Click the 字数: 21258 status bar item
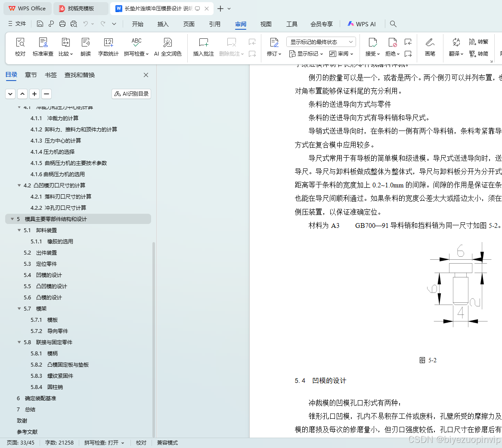Viewport: 502px width, 448px height. pos(59,442)
